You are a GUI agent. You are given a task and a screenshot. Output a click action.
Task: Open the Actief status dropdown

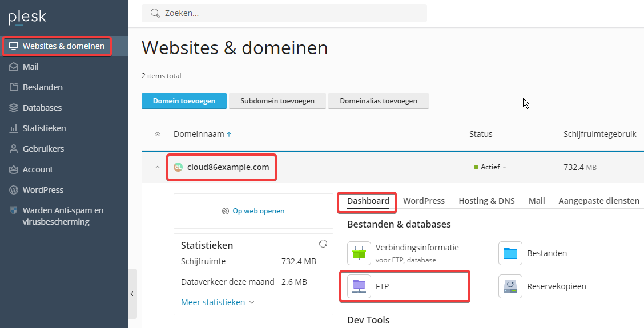[x=490, y=167]
